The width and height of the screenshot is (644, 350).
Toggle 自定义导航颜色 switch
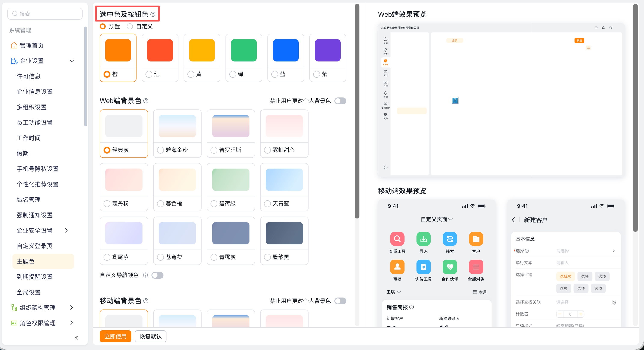(157, 275)
